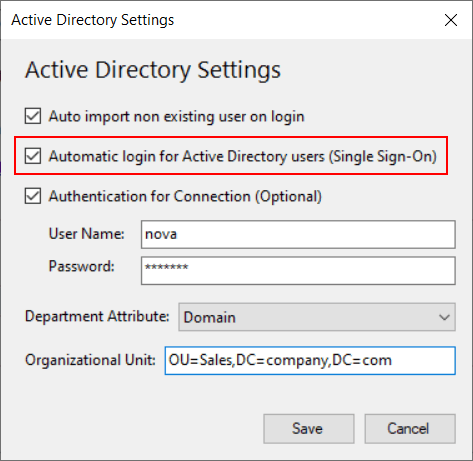Click the Organizational Unit text field

(x=310, y=361)
